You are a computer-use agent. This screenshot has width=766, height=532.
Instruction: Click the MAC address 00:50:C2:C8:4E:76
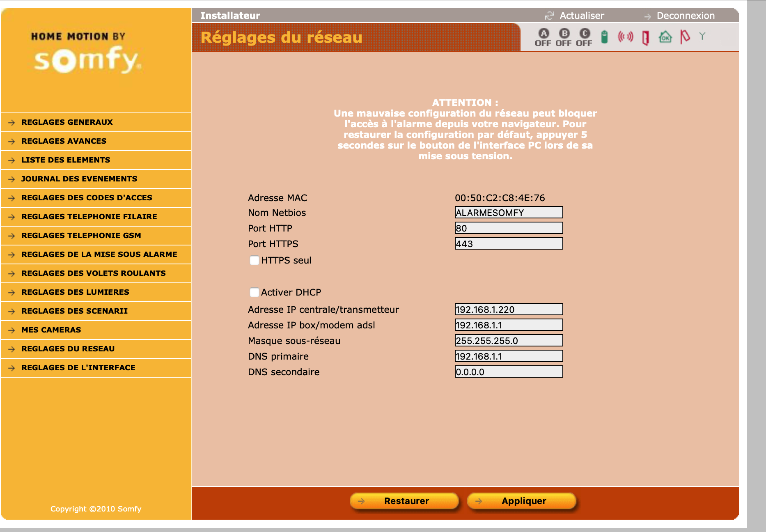(x=500, y=198)
